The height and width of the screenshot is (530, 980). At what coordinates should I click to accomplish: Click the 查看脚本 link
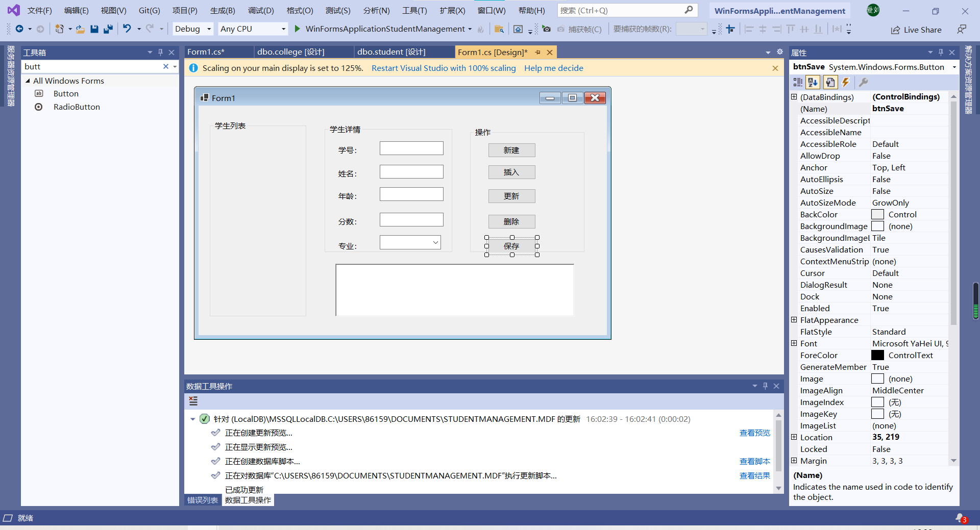tap(755, 462)
